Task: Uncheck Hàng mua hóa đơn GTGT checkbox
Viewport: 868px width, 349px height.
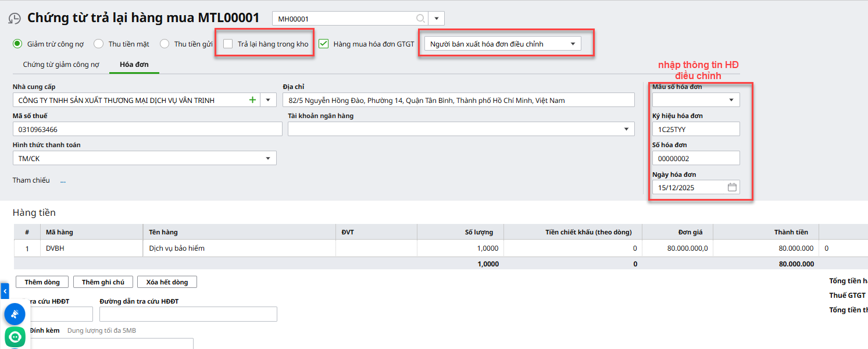Action: tap(324, 44)
